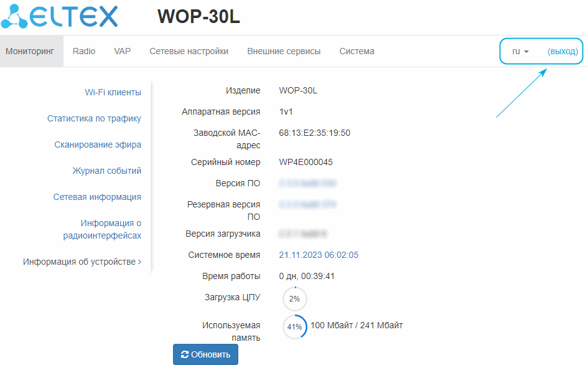Screen dimensions: 588x365
Task: Click the system time 21.11.2023 06:02:05
Action: click(x=319, y=255)
